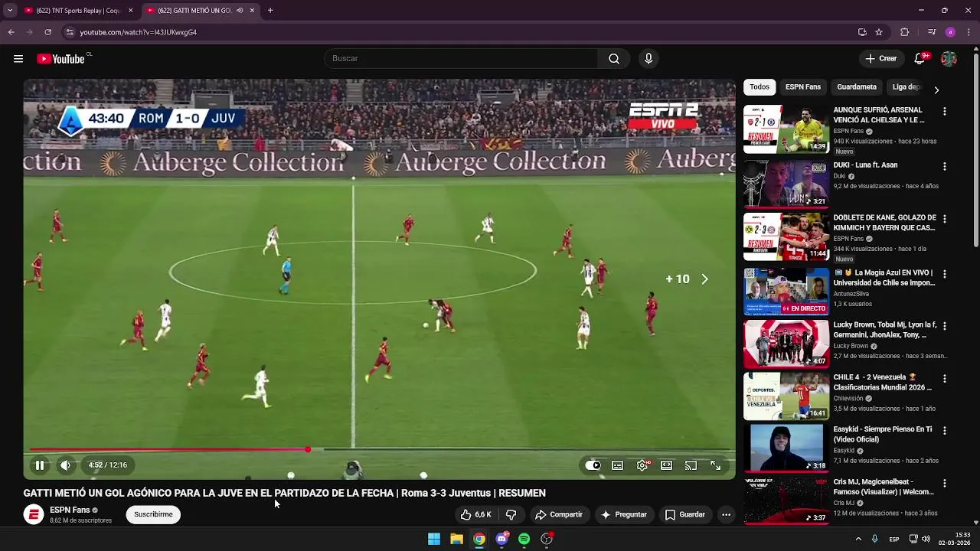Mute the video with the volume icon

coord(66,465)
